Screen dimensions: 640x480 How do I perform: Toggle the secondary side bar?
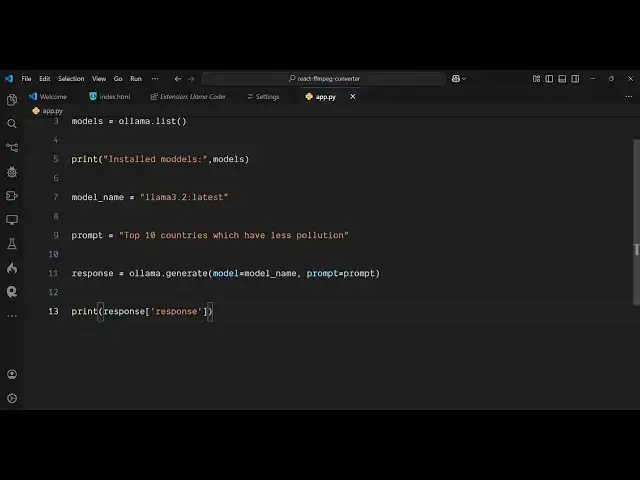click(575, 78)
